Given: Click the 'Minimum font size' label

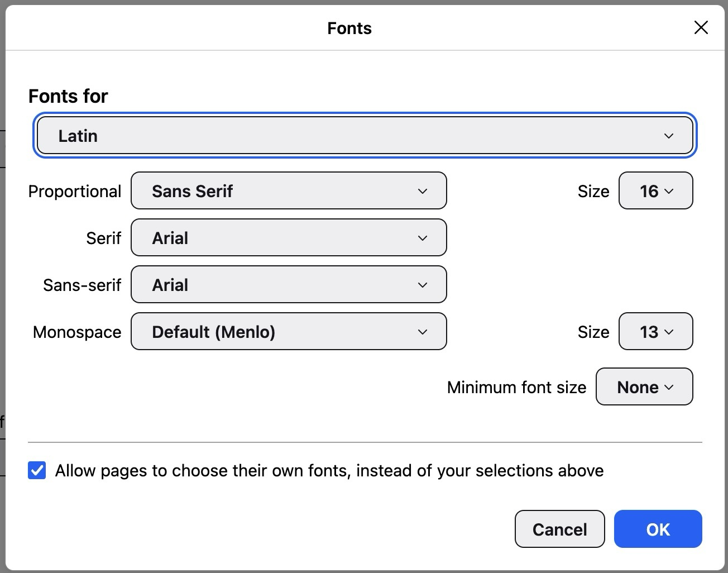Looking at the screenshot, I should tap(516, 387).
